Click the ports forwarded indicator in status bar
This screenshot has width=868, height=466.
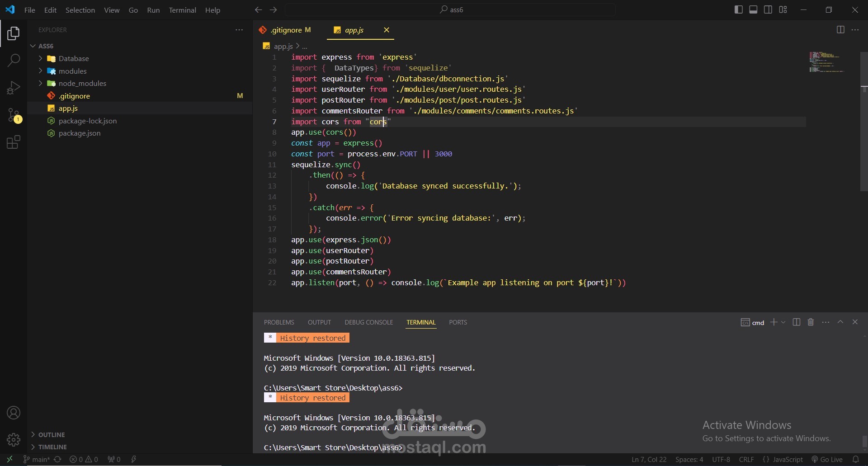tap(114, 459)
